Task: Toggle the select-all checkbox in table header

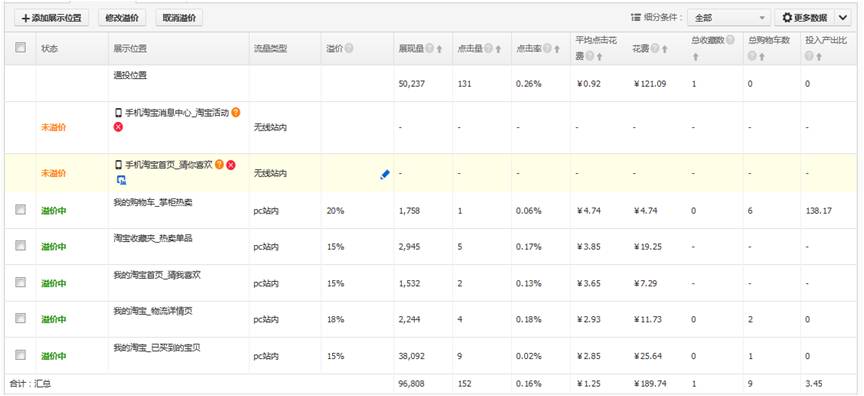Action: (x=20, y=48)
